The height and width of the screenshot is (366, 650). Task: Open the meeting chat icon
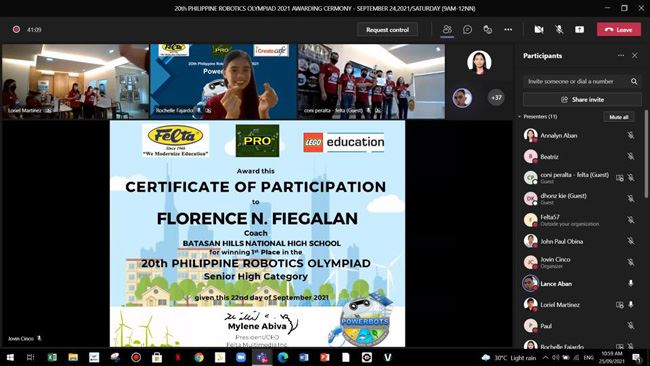point(467,29)
